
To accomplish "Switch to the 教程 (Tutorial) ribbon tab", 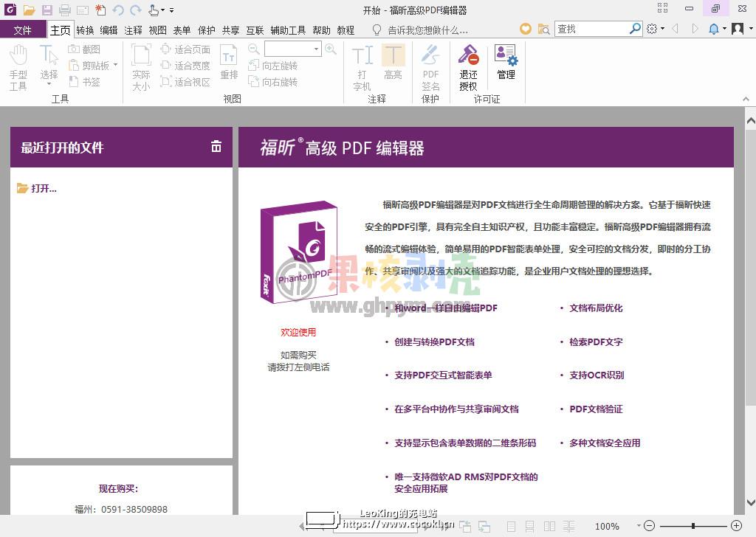I will pyautogui.click(x=346, y=30).
